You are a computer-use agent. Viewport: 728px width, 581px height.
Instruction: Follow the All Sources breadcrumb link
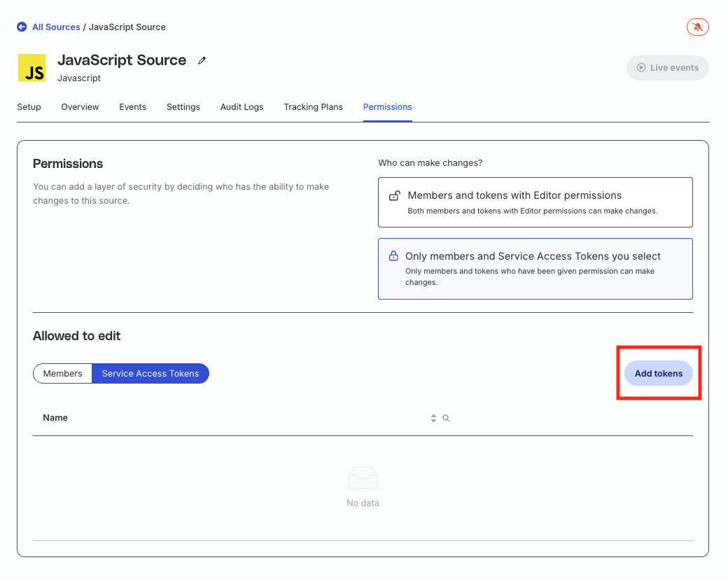[x=56, y=27]
